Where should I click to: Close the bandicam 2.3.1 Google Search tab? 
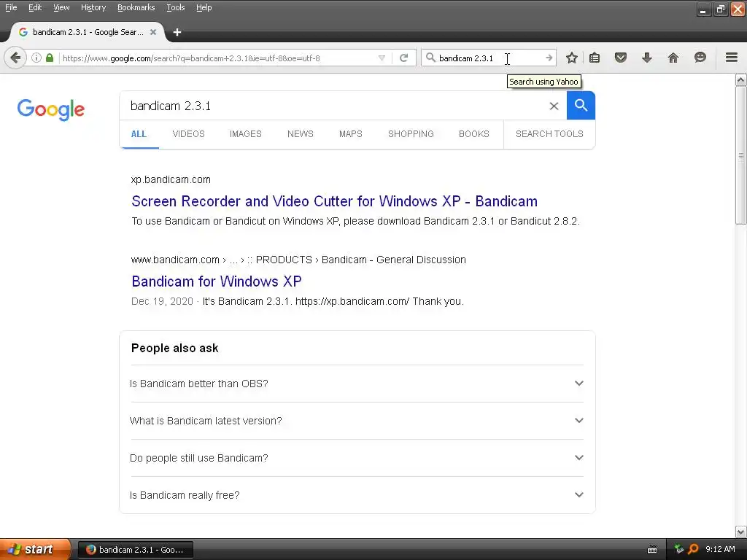coord(153,32)
